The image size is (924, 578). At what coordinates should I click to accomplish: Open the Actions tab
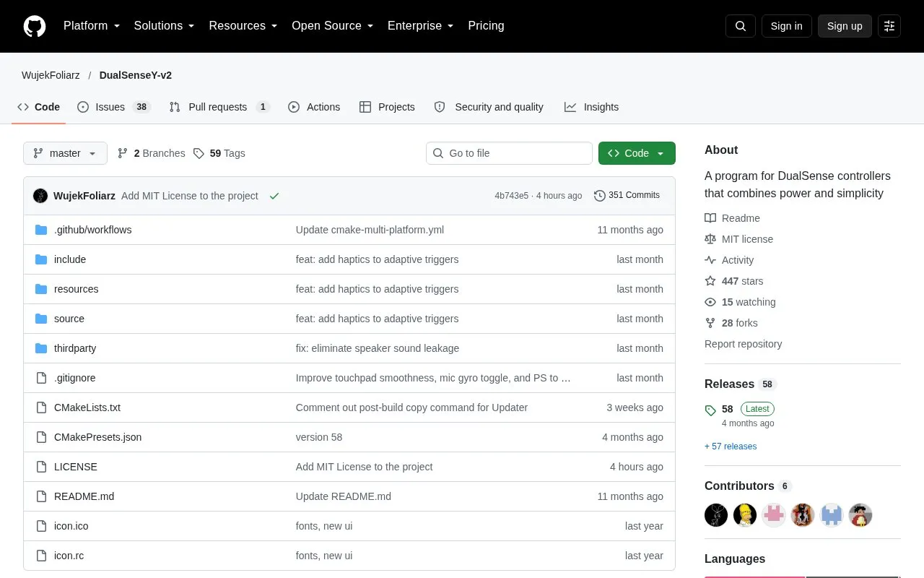coord(314,107)
